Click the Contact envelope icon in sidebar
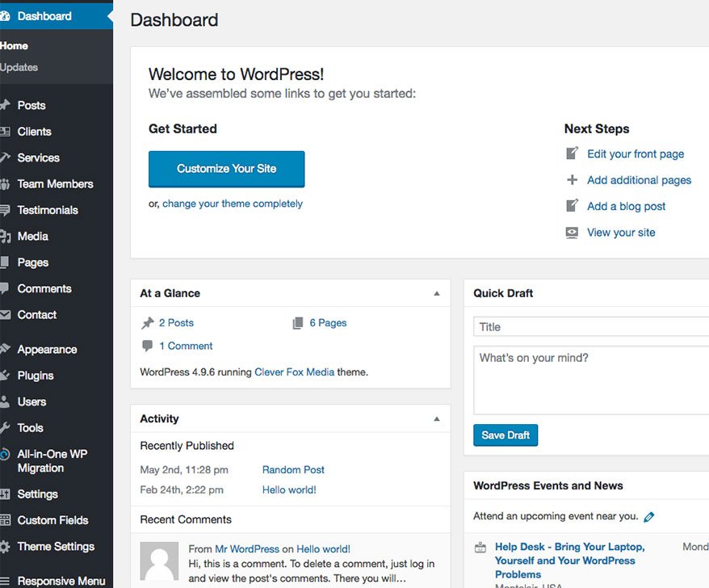 [x=5, y=315]
